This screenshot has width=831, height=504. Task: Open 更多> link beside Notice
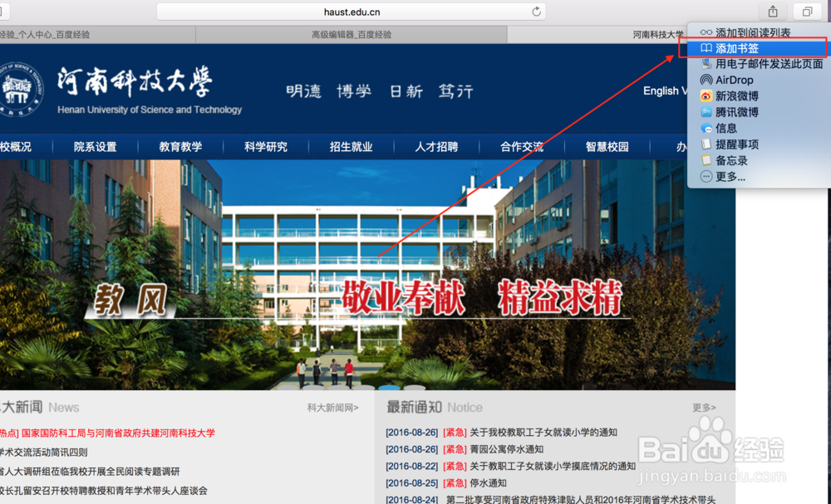[704, 408]
